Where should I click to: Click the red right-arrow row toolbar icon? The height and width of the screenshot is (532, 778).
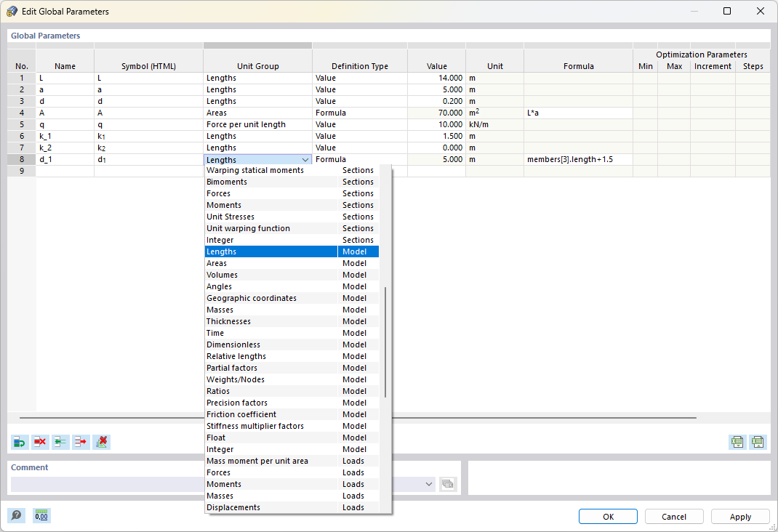81,442
